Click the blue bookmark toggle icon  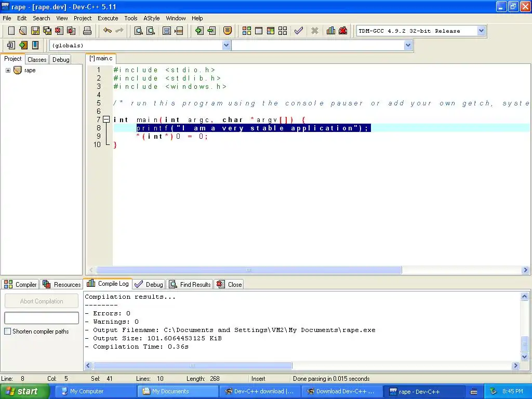[x=35, y=45]
